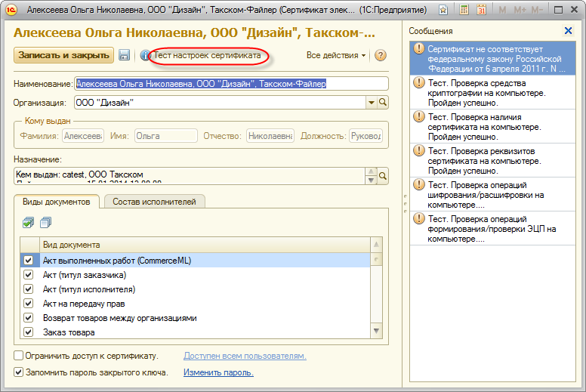Switch to Состав исполнителей tab
Viewport: 586px width, 392px height.
coord(154,202)
